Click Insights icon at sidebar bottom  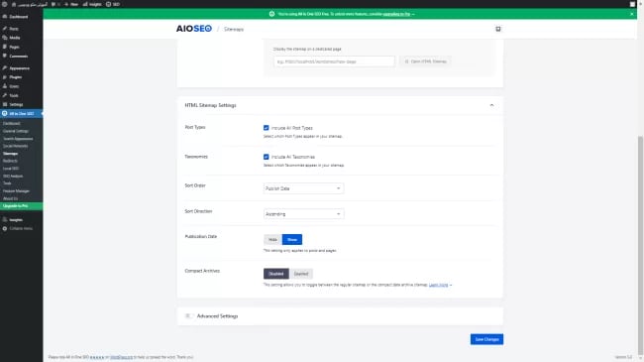click(5, 219)
